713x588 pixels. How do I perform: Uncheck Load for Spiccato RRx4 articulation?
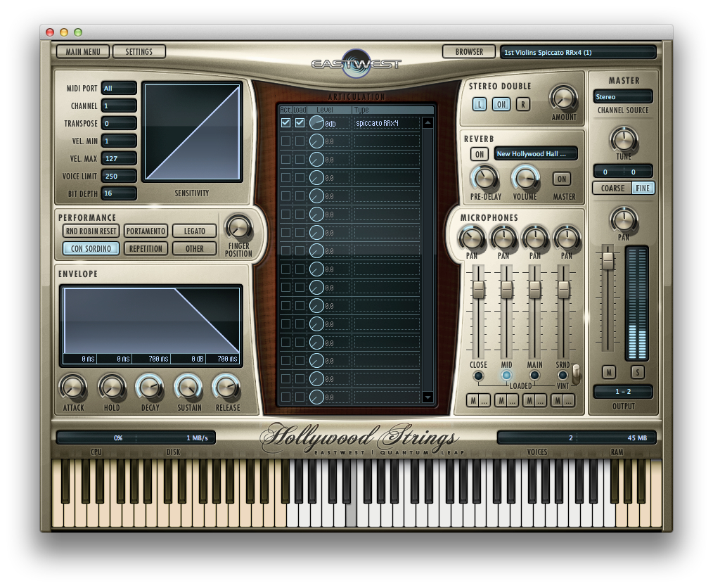[x=300, y=123]
